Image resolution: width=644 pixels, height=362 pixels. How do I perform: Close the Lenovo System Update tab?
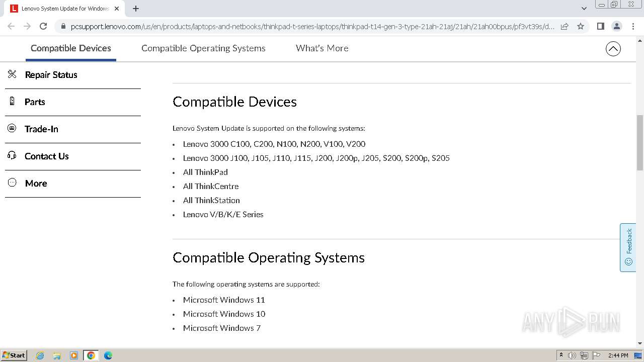pyautogui.click(x=117, y=9)
